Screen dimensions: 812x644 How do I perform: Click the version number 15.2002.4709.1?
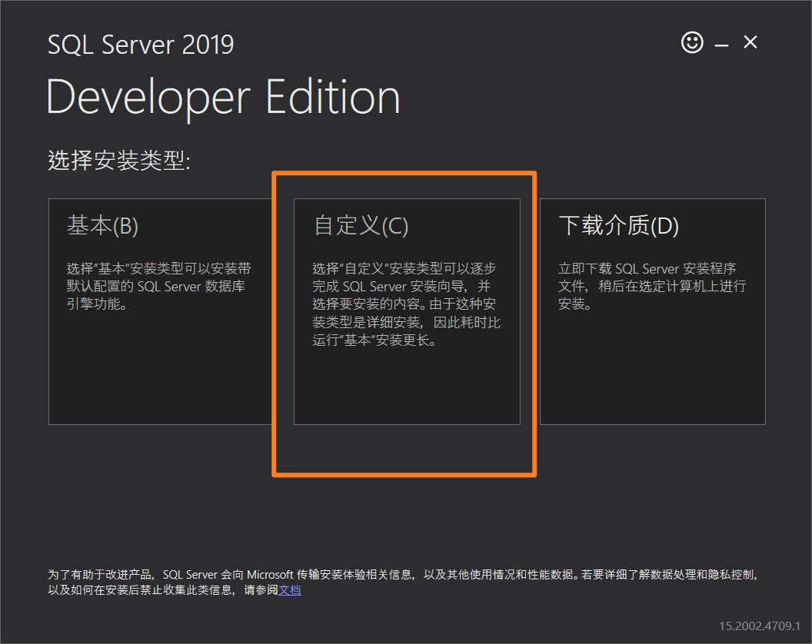(759, 626)
